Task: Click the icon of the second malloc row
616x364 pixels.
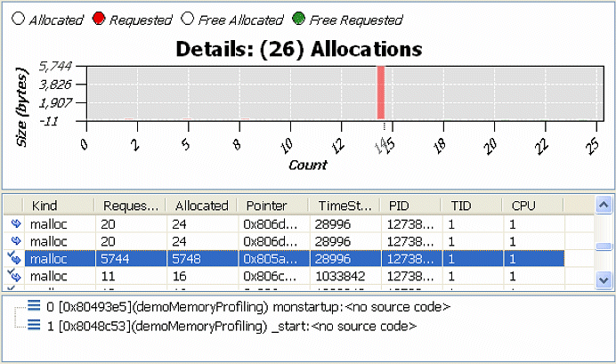Action: 15,241
